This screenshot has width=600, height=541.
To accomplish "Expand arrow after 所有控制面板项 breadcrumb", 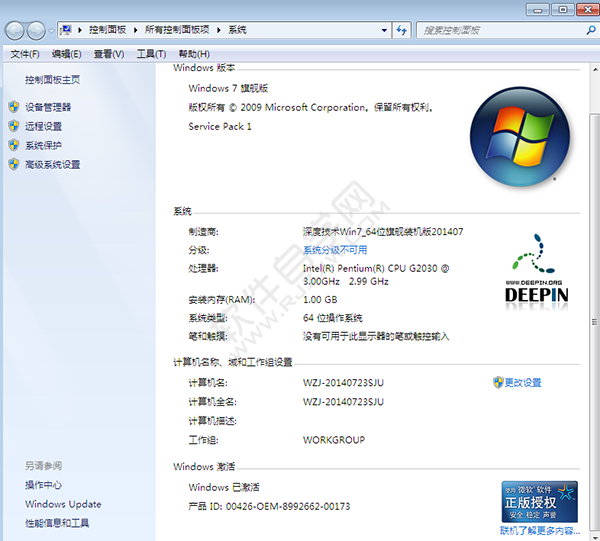I will click(x=219, y=30).
